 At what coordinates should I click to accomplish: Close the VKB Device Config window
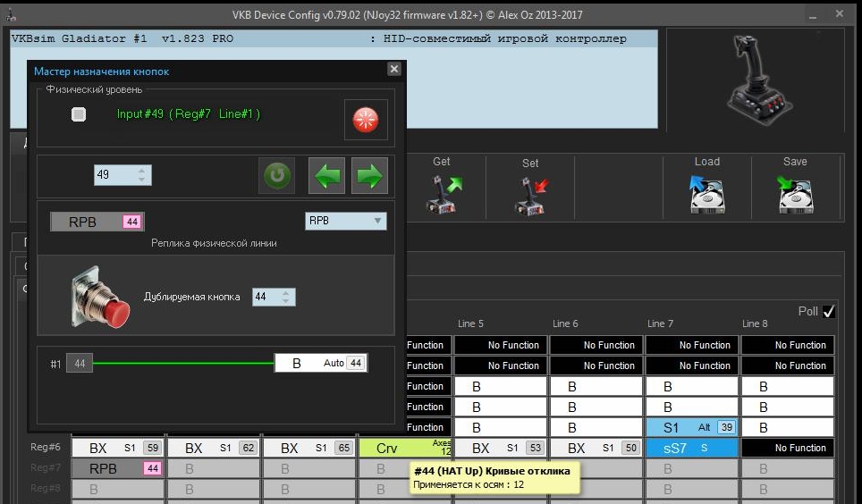840,13
